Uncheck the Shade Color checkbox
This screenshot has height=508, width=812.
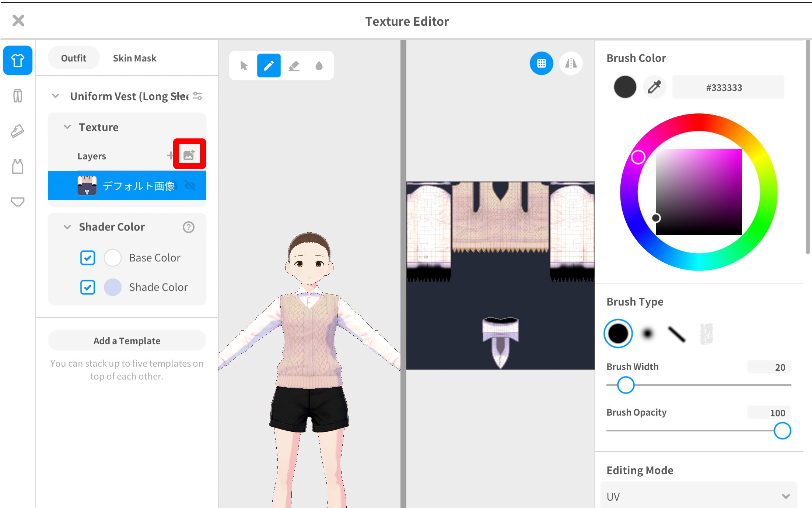click(x=88, y=287)
